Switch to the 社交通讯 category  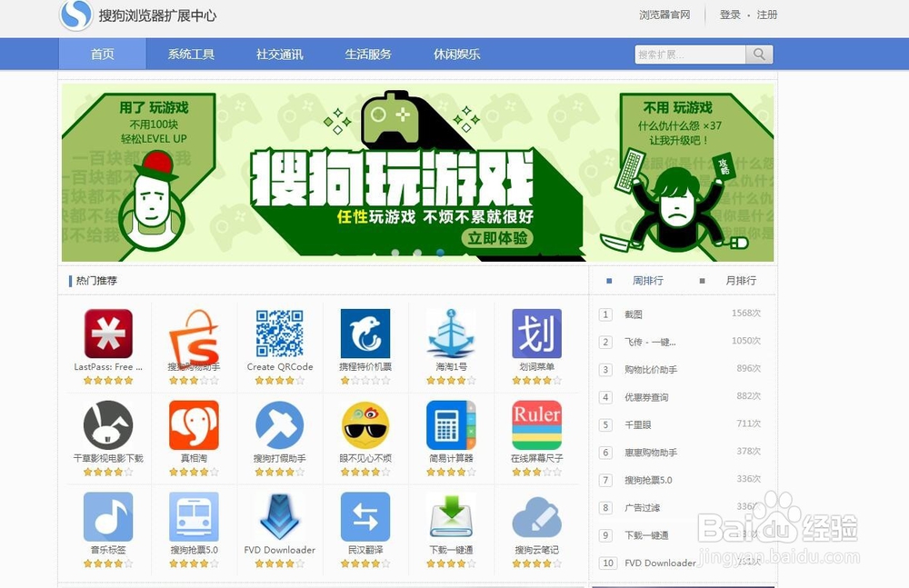(x=280, y=54)
